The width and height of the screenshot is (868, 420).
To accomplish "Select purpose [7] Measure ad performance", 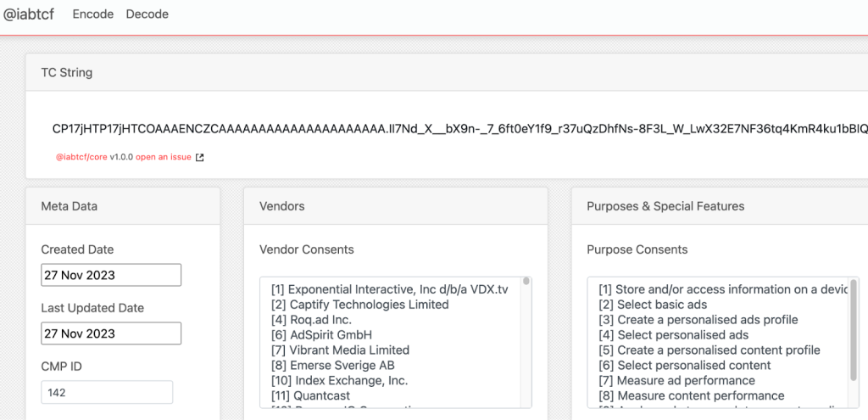I will (x=677, y=381).
